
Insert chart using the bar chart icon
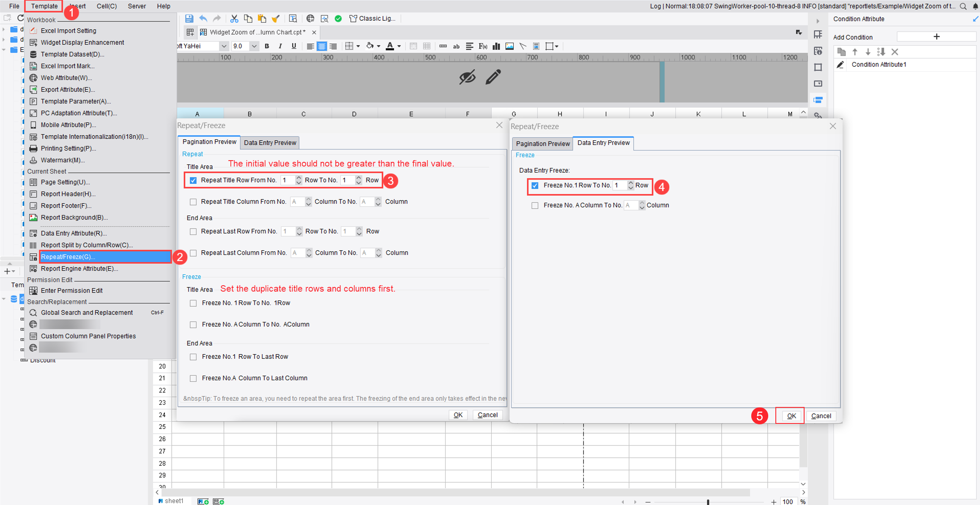[x=496, y=46]
